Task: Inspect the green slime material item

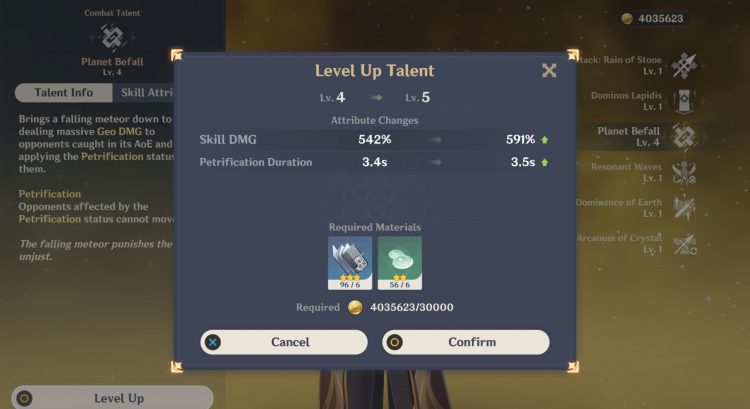Action: point(400,263)
